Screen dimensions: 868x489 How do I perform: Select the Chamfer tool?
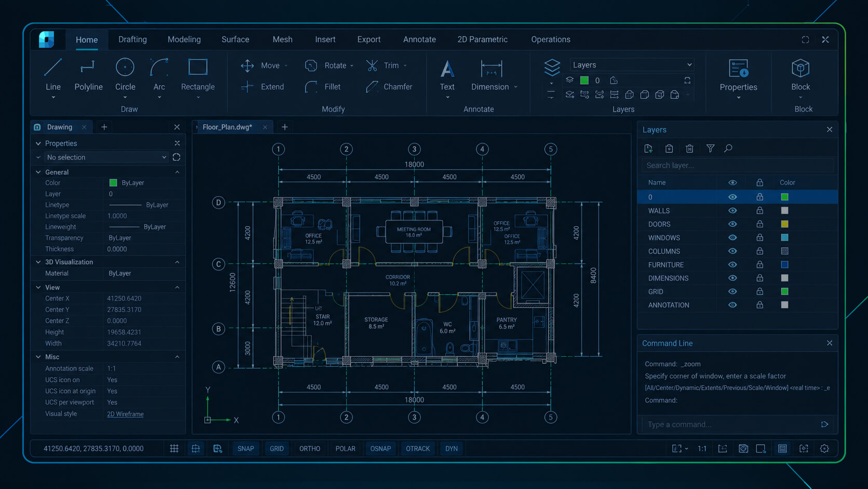pyautogui.click(x=389, y=87)
